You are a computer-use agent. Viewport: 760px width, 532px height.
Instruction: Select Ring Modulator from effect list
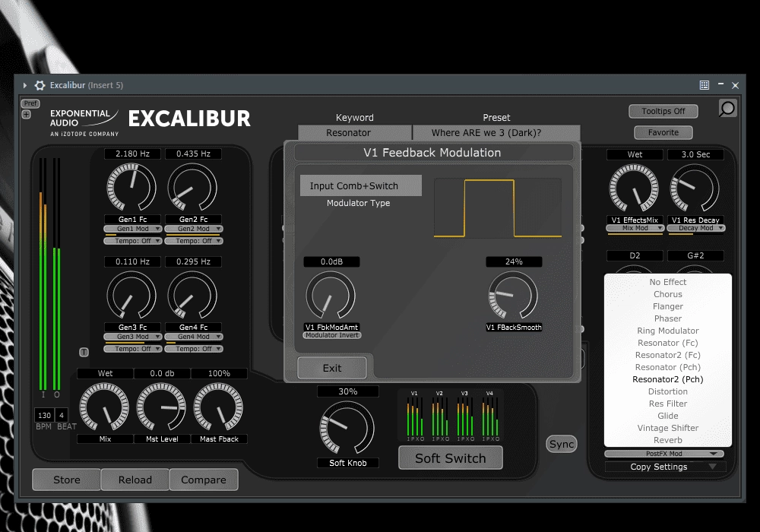pyautogui.click(x=668, y=331)
